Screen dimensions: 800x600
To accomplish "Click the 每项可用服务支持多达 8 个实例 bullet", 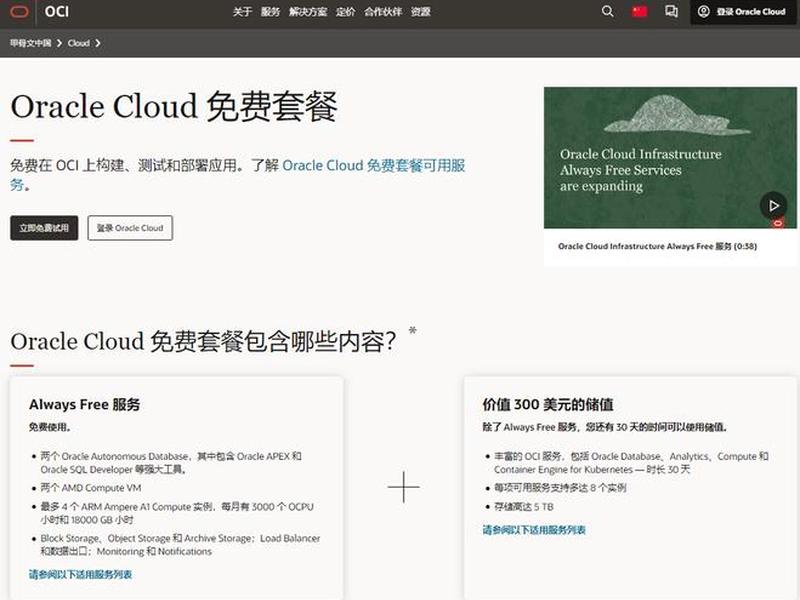I will [560, 488].
